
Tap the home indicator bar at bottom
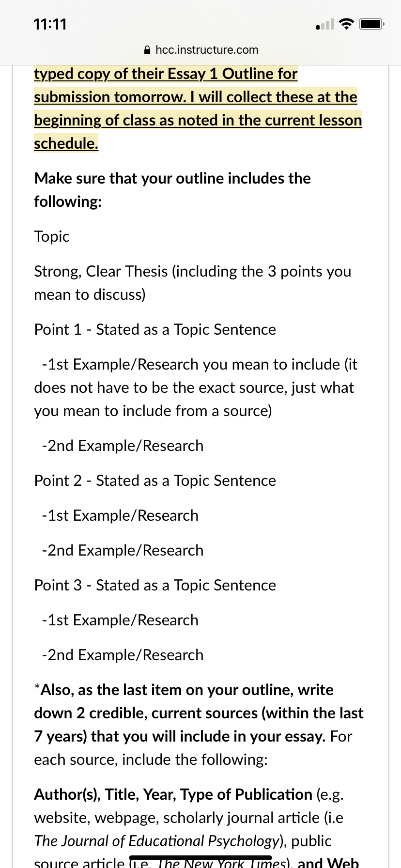pyautogui.click(x=200, y=858)
